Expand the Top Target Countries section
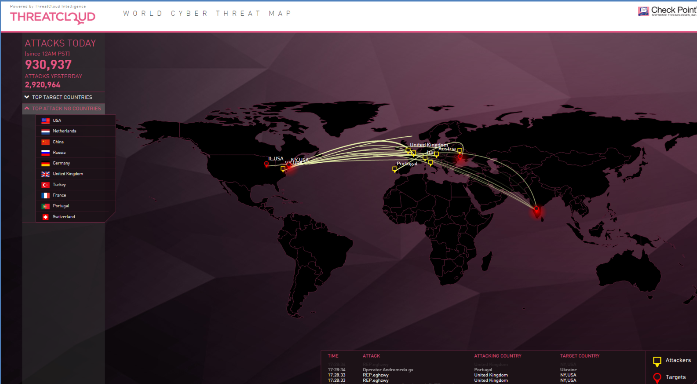The image size is (697, 384). click(63, 97)
